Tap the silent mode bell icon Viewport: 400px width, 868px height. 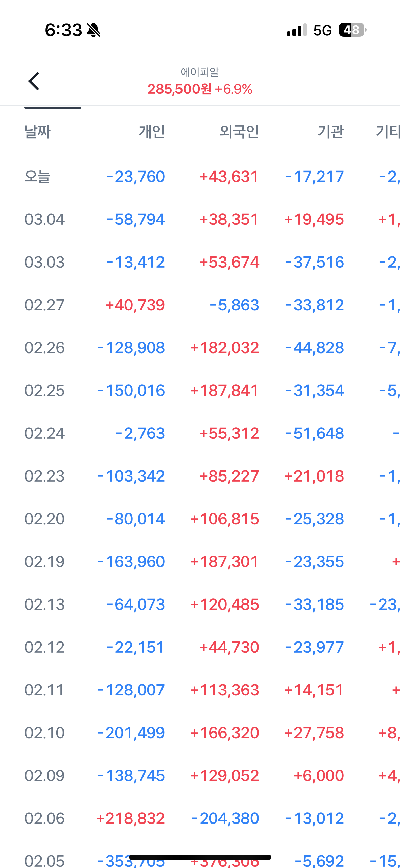(x=93, y=30)
